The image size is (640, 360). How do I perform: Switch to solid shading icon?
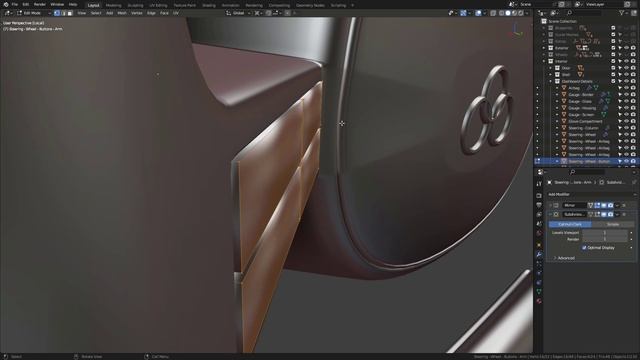(x=508, y=13)
